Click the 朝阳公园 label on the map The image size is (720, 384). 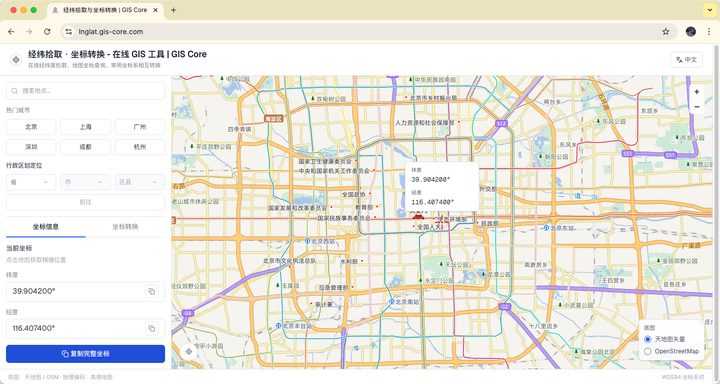(557, 157)
